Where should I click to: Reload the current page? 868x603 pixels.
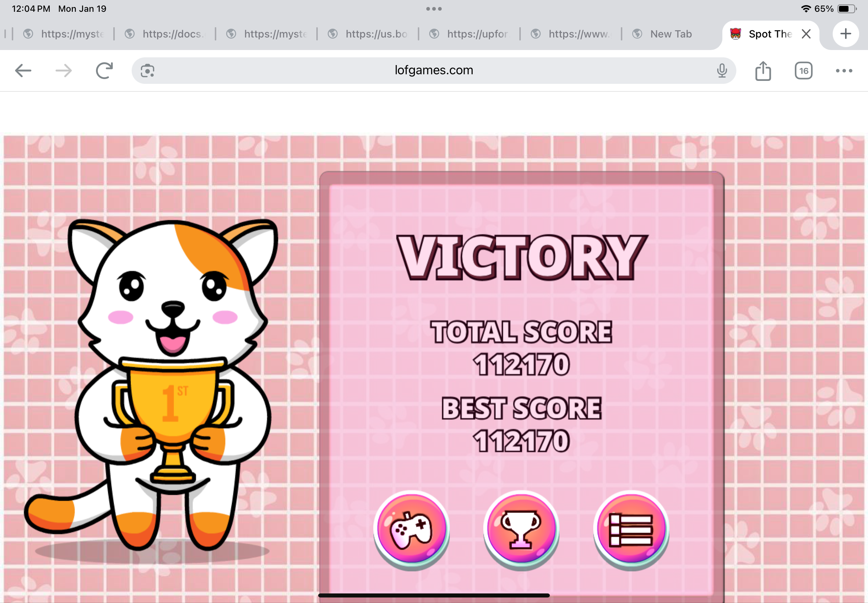point(104,71)
